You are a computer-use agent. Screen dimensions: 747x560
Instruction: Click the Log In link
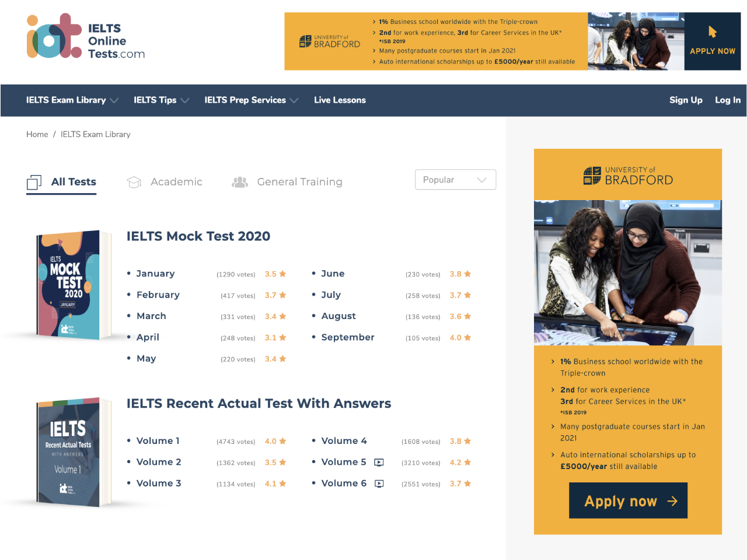click(x=728, y=100)
